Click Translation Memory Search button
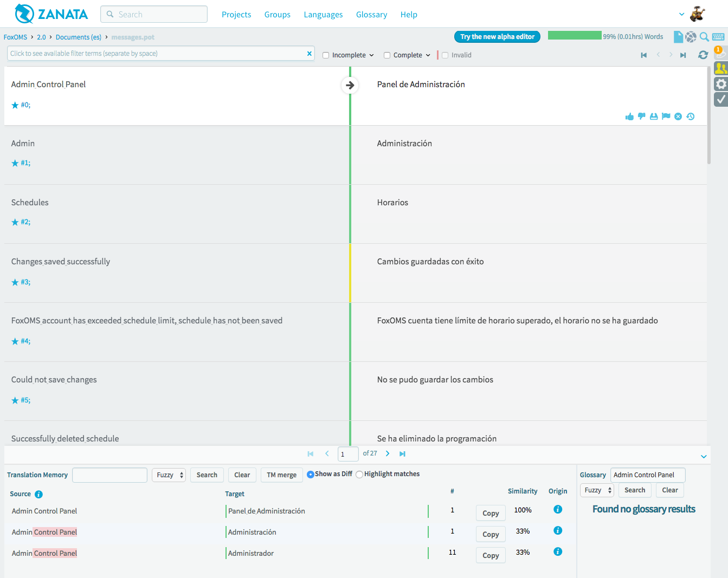 (207, 475)
